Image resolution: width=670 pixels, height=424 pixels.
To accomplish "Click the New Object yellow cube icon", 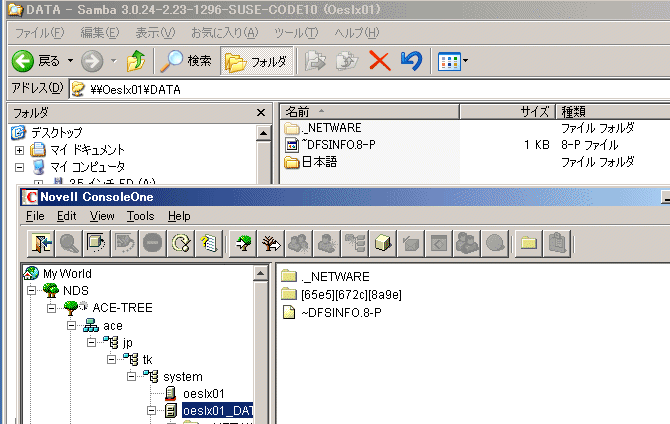I will (x=382, y=244).
